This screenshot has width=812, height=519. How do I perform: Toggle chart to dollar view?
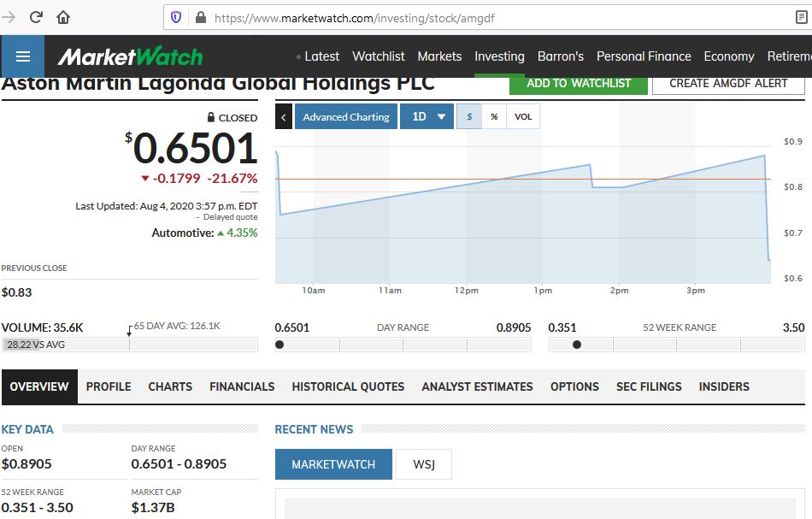point(469,116)
